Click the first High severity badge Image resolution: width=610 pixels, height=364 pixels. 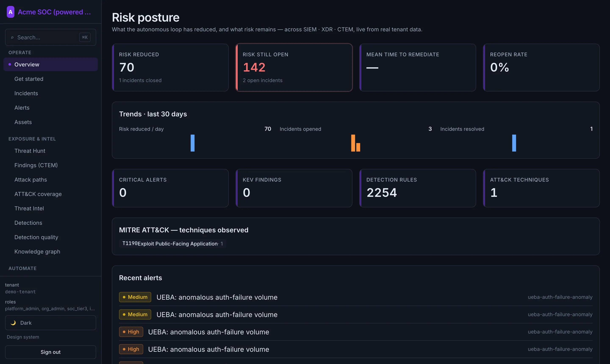[131, 332]
